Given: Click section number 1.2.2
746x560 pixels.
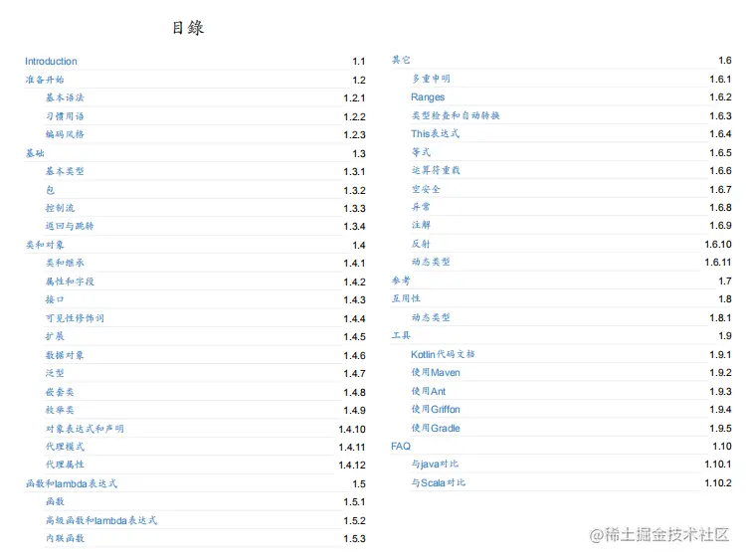Looking at the screenshot, I should [x=354, y=116].
